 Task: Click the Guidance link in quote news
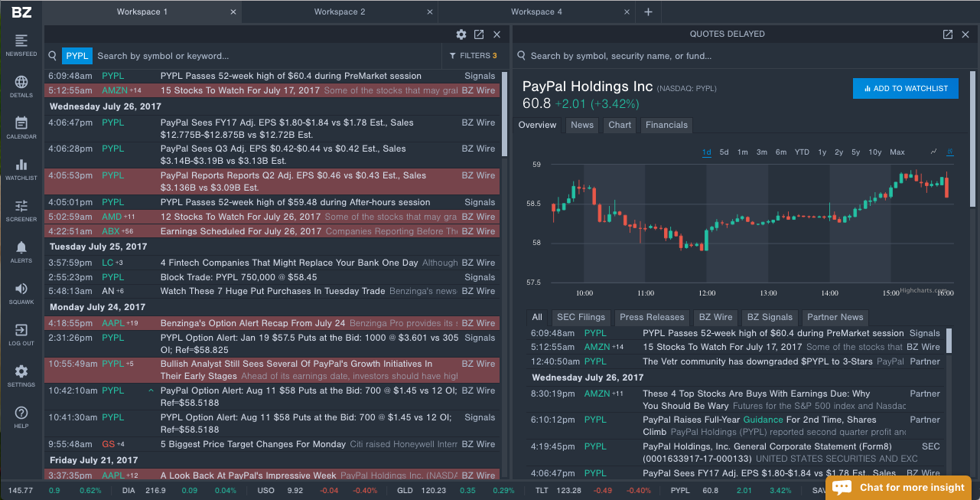(763, 420)
